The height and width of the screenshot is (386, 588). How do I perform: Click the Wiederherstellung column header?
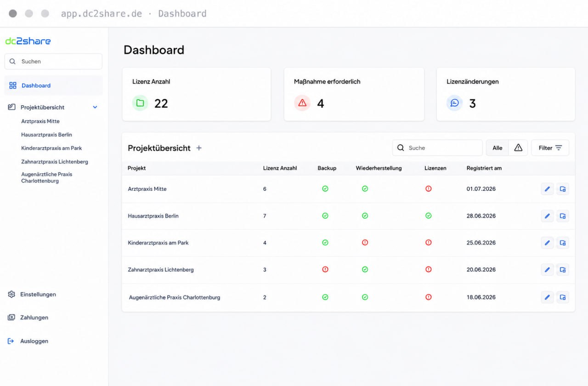(x=379, y=168)
